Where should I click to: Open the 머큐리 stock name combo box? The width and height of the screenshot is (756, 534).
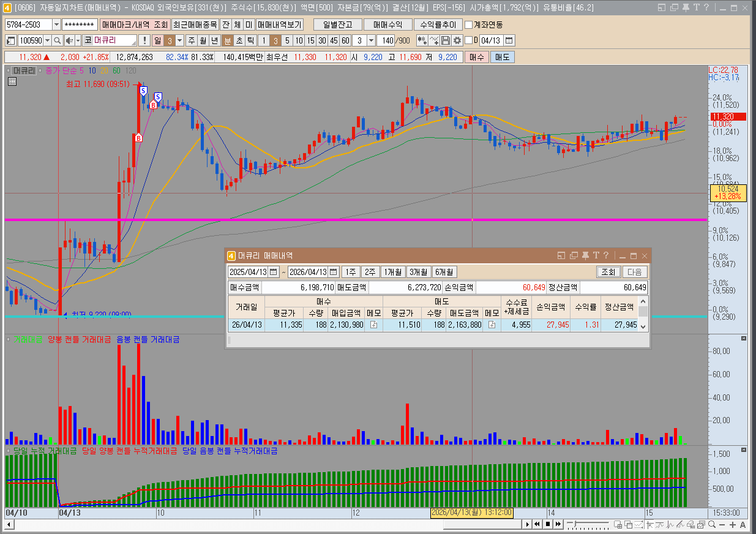(110, 40)
